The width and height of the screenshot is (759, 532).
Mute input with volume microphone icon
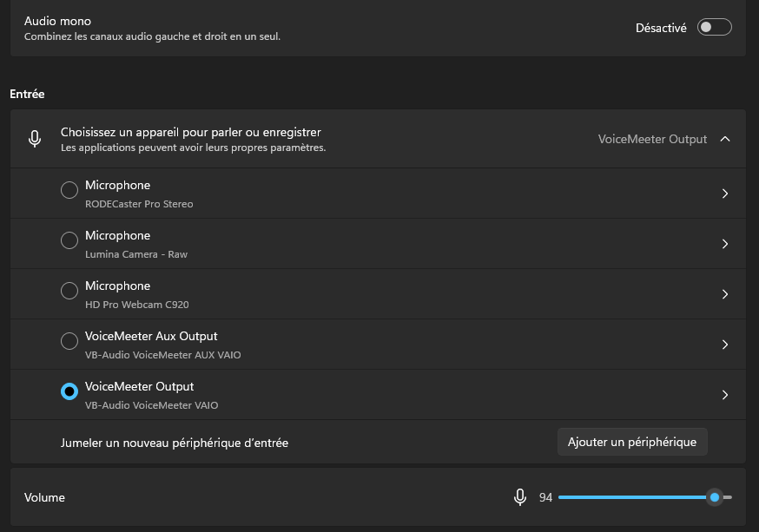coord(520,497)
